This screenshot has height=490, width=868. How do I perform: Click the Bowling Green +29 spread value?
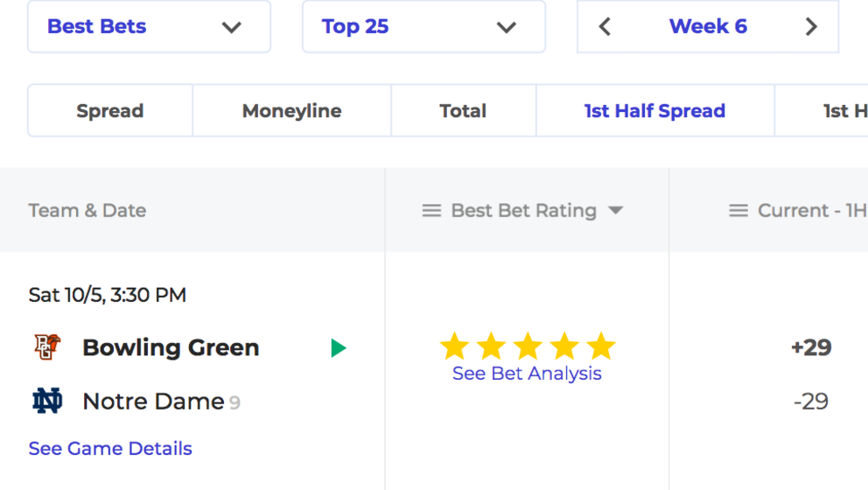811,347
